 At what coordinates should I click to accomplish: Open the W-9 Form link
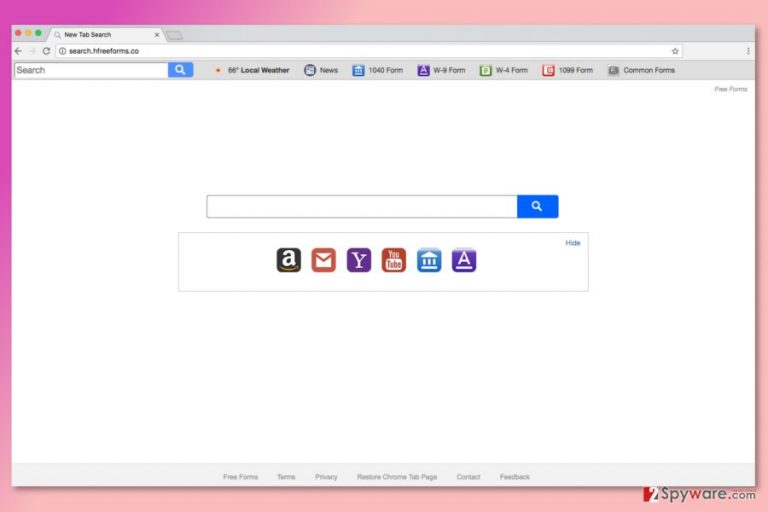point(449,71)
